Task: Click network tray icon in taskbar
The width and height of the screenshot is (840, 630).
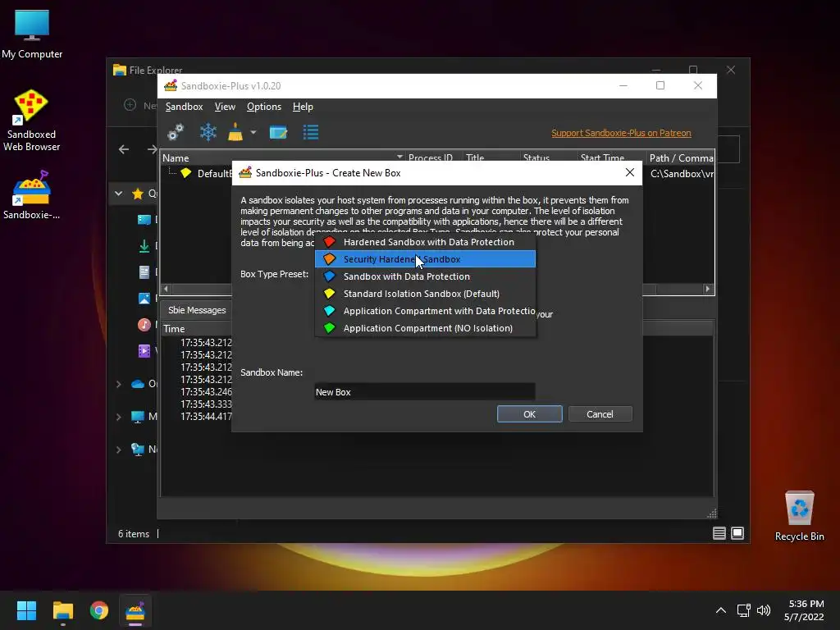Action: [x=743, y=610]
